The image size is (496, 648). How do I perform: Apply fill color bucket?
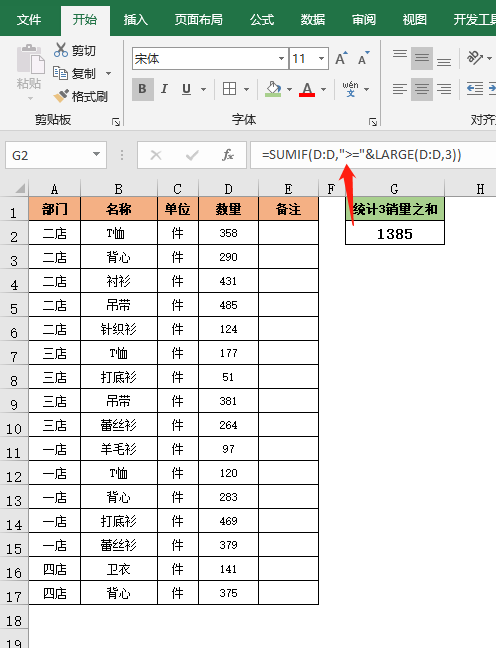coord(273,89)
